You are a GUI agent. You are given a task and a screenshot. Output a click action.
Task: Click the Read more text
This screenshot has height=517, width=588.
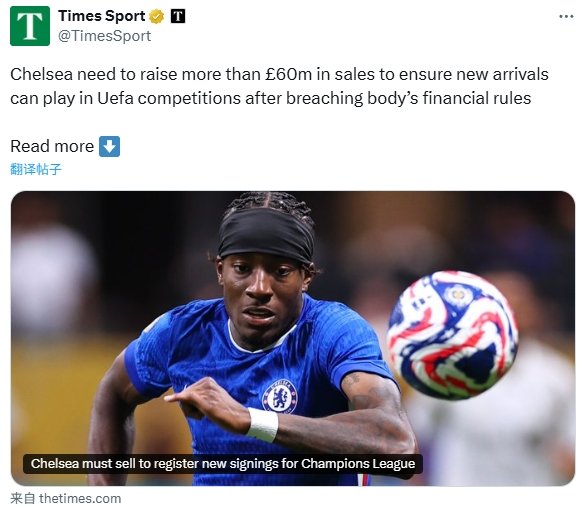click(52, 146)
